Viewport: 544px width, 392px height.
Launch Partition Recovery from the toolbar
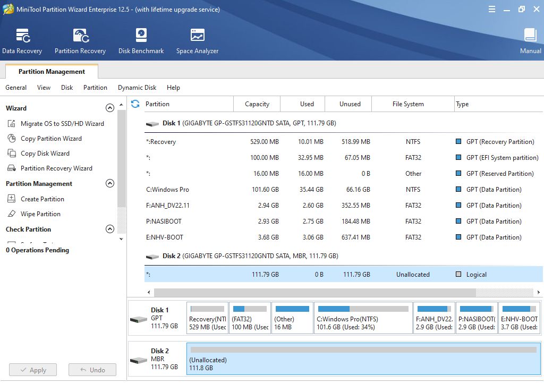click(x=80, y=41)
